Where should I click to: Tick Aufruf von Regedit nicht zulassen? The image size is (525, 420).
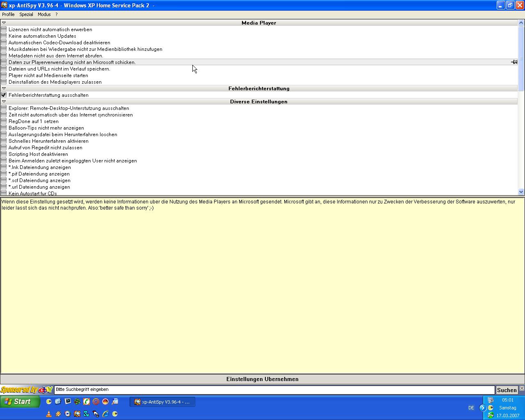pos(4,147)
